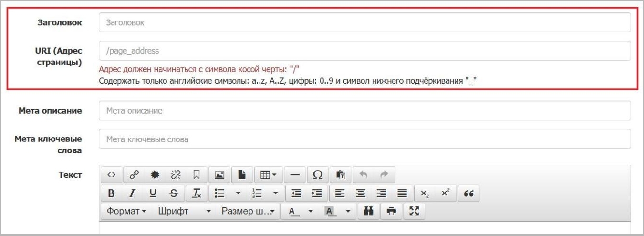644x236 pixels.
Task: Open the insert table menu
Action: point(269,175)
